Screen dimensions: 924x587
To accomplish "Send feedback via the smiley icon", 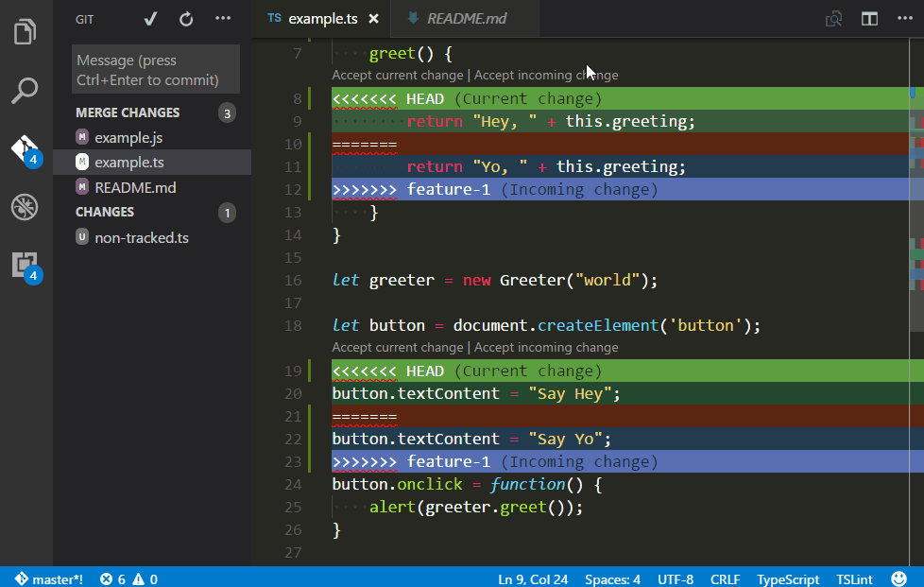I will click(898, 578).
